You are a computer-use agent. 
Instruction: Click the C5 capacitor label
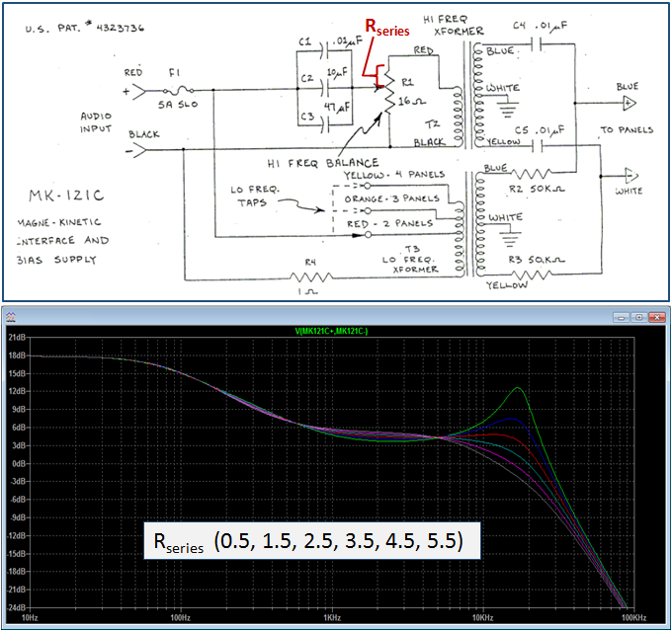tap(522, 130)
